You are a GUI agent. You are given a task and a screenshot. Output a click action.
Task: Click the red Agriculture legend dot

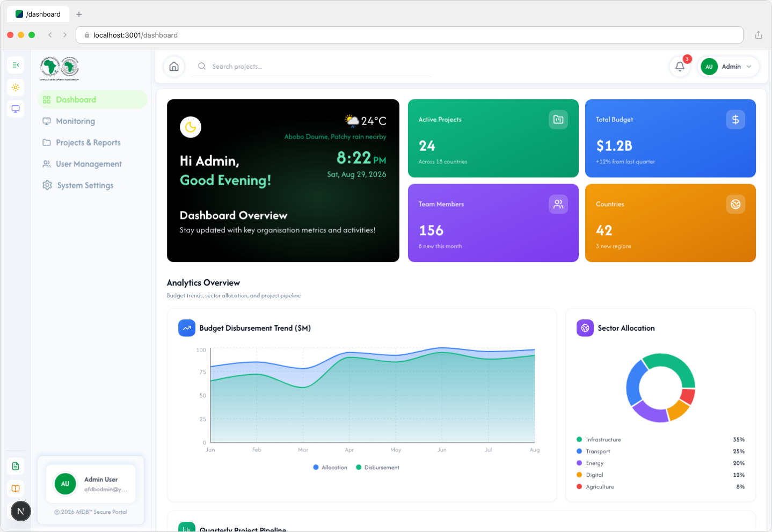pos(579,487)
